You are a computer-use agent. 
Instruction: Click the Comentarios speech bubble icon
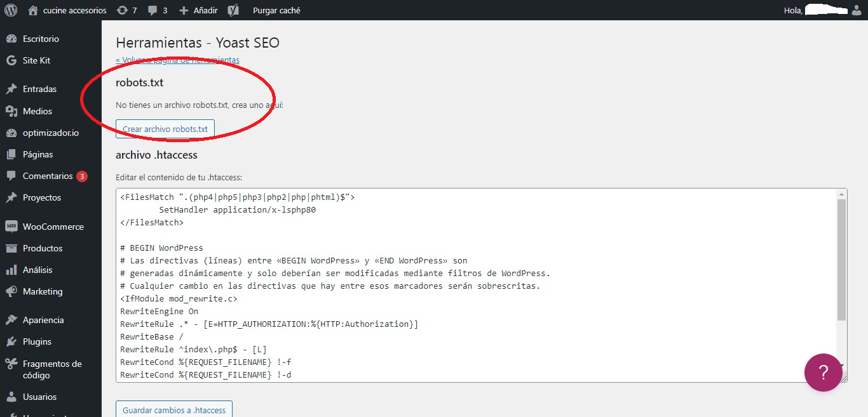(x=11, y=176)
